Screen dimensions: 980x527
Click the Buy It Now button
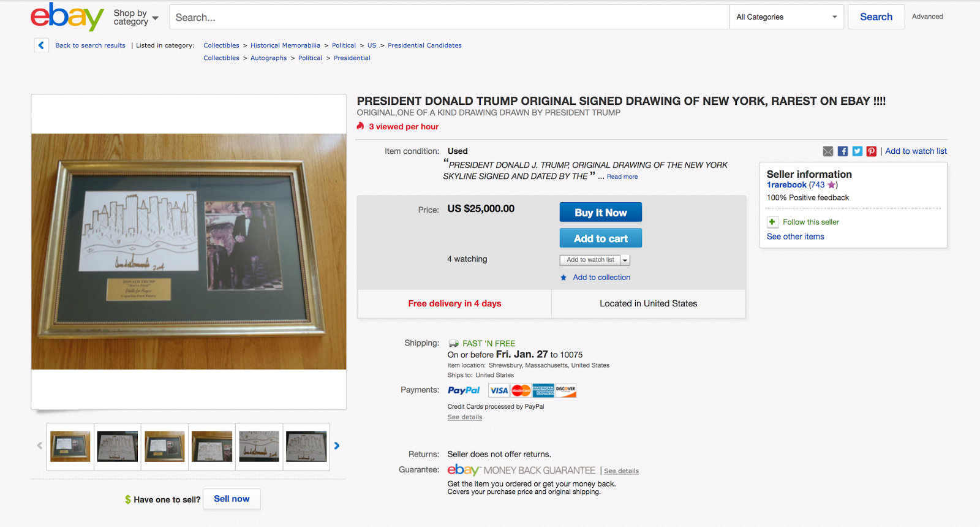pos(601,213)
